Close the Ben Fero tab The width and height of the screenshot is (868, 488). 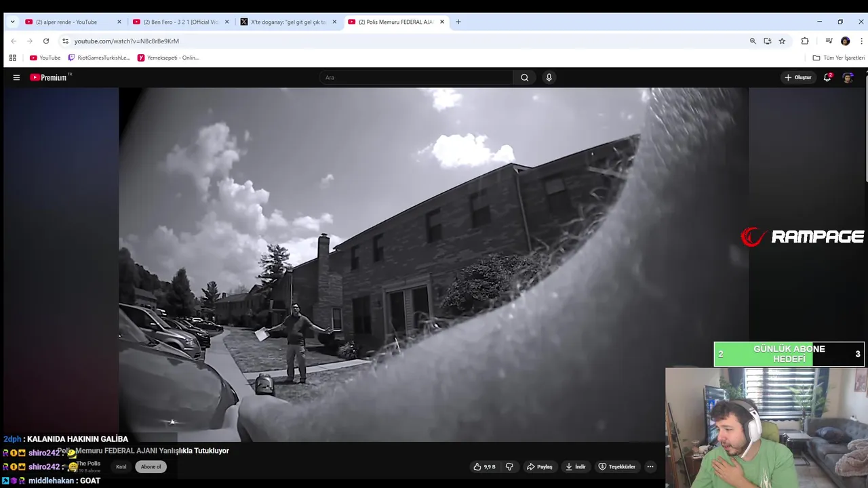226,22
